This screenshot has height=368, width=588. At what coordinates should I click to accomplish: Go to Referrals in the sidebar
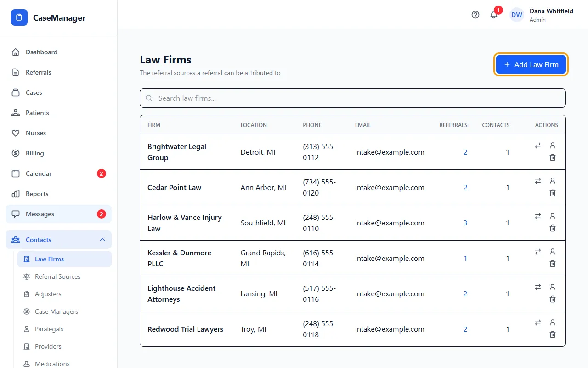58,72
